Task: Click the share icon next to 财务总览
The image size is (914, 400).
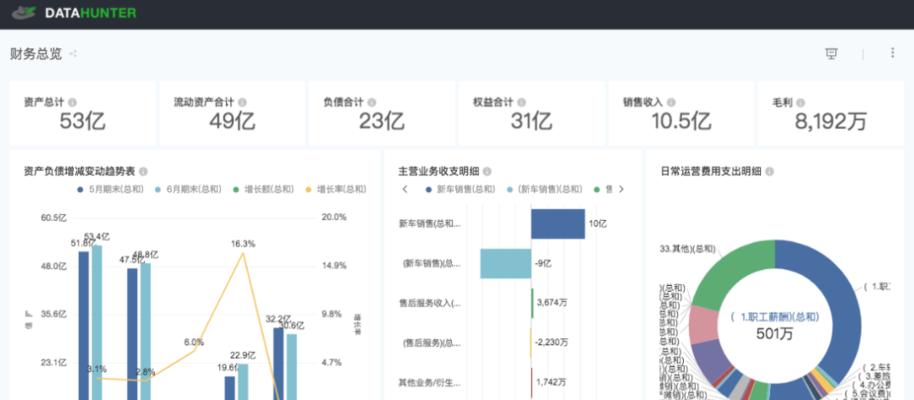Action: tap(73, 54)
